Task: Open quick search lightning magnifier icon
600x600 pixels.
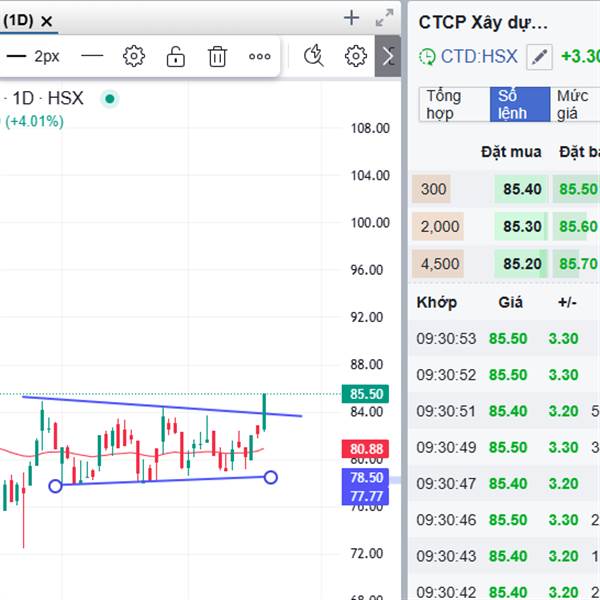Action: click(x=314, y=56)
